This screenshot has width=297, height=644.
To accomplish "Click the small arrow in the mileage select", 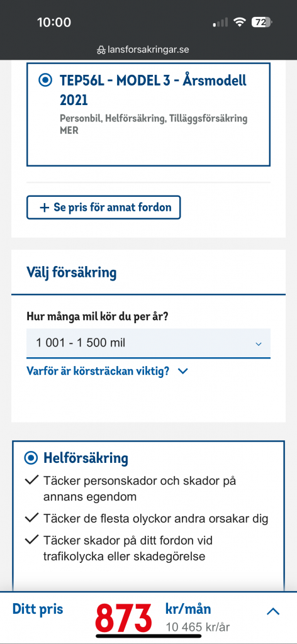I will click(x=259, y=344).
